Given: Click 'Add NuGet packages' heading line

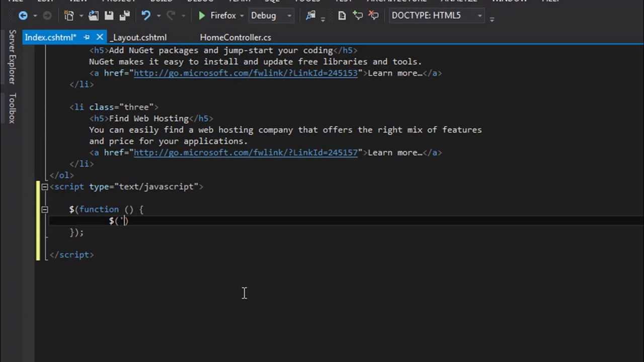Looking at the screenshot, I should click(x=223, y=50).
